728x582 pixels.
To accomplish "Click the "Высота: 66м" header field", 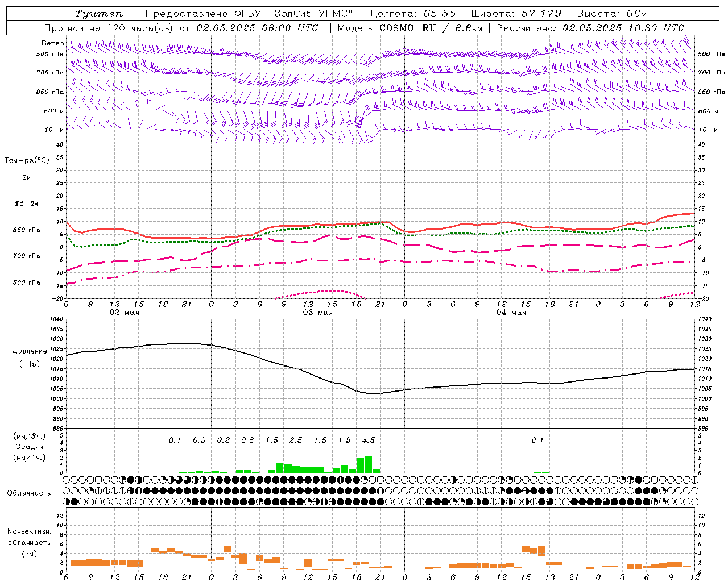I will (x=612, y=14).
